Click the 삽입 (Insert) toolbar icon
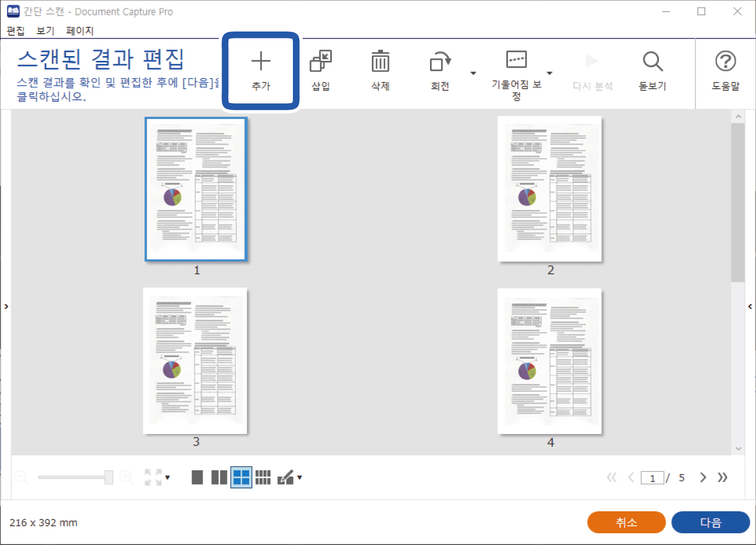 click(321, 62)
